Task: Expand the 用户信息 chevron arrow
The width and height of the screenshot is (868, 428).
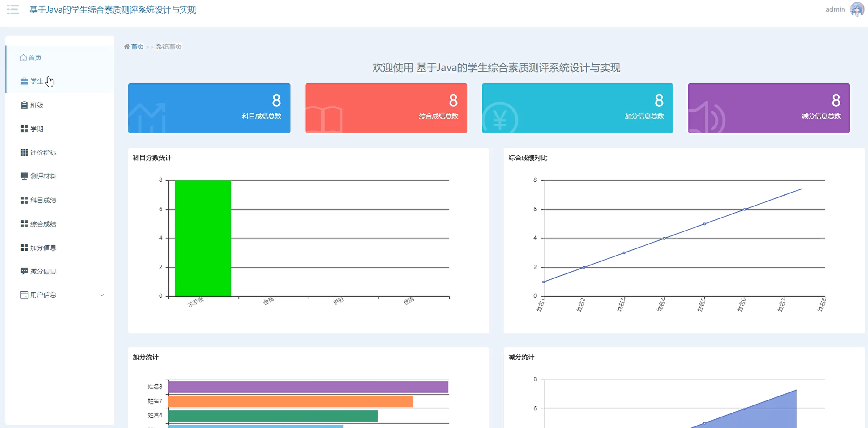Action: 102,295
